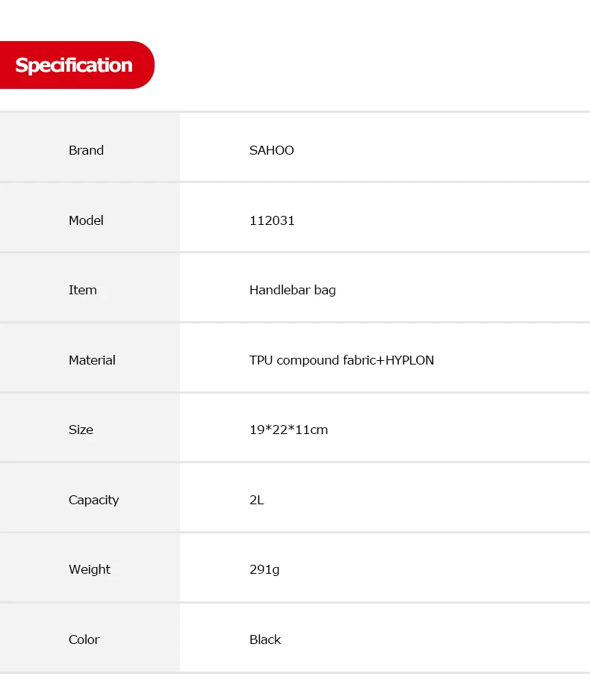This screenshot has width=590, height=700.
Task: Select the Capacity label cell
Action: (x=90, y=498)
